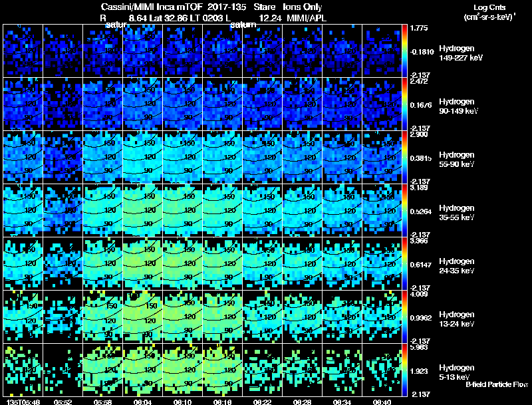The image size is (532, 405).
Task: Click the Hydrogen 13-24 keV row label
Action: (457, 319)
